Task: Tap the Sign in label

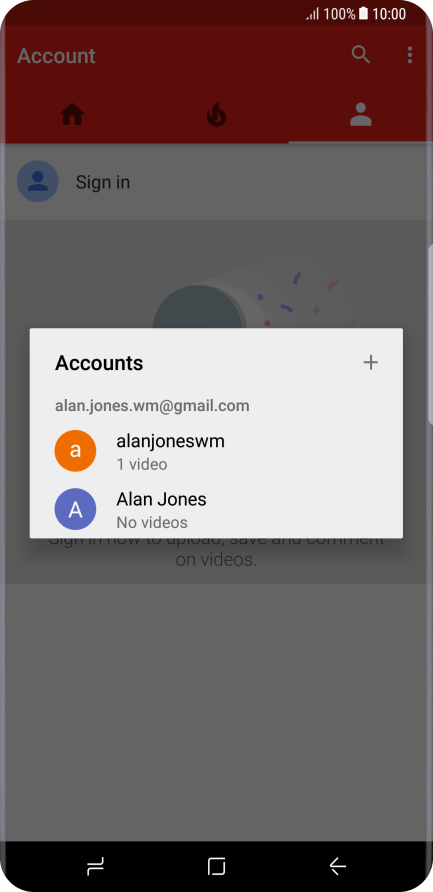Action: [103, 182]
